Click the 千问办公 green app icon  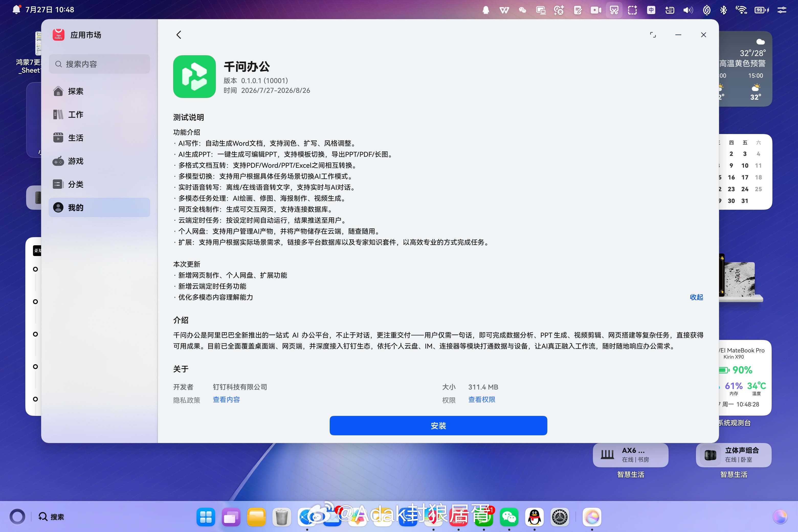pyautogui.click(x=194, y=77)
